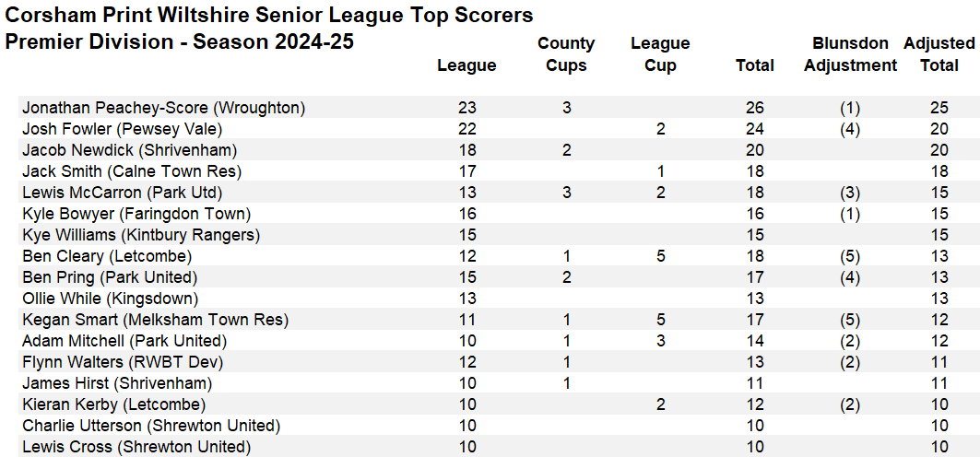The height and width of the screenshot is (457, 980).
Task: Click the Flynn Walters (RWBT Dev) name
Action: pos(123,362)
